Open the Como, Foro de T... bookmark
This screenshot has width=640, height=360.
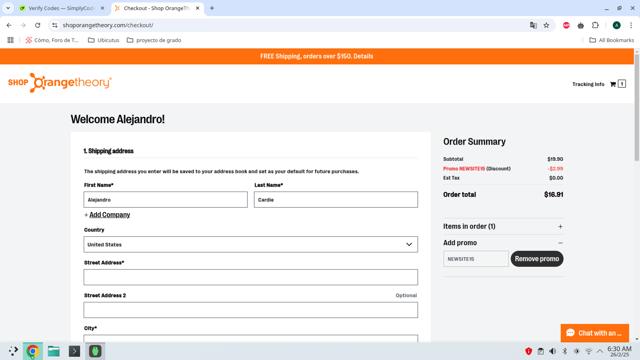point(52,40)
